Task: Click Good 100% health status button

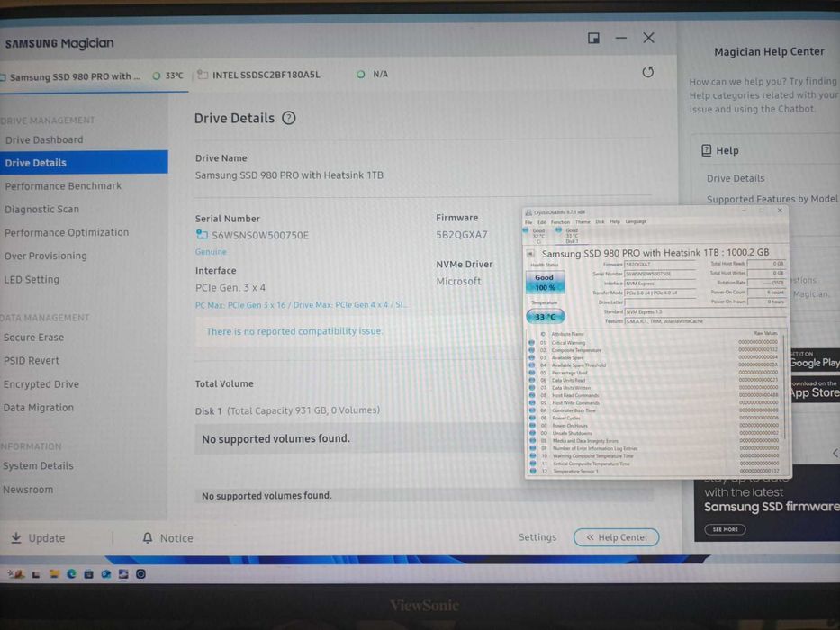Action: (545, 283)
